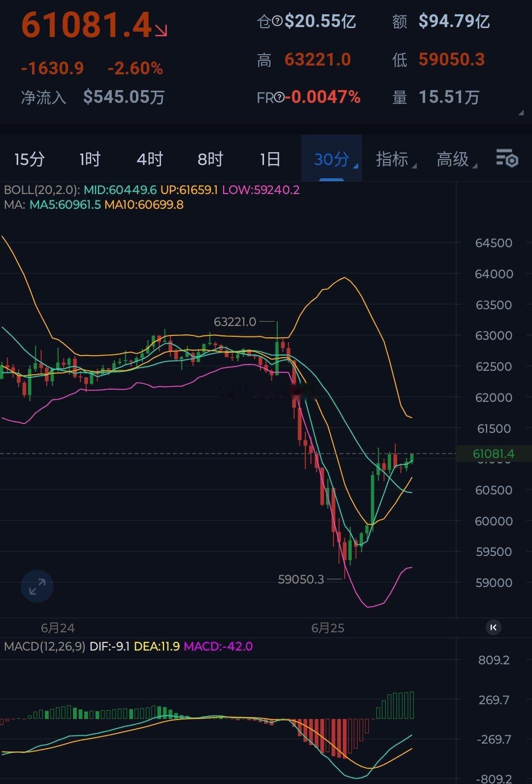Screen dimensions: 532x784
Task: Tap the current price 61081.4 headline
Action: 87,25
